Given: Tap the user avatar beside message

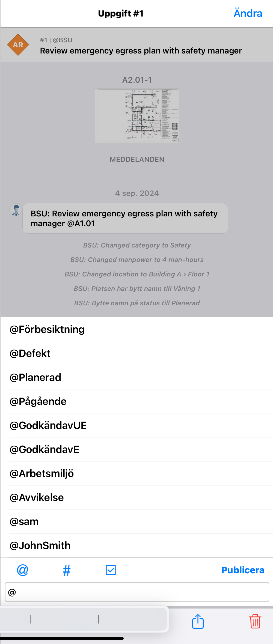Looking at the screenshot, I should 16,210.
